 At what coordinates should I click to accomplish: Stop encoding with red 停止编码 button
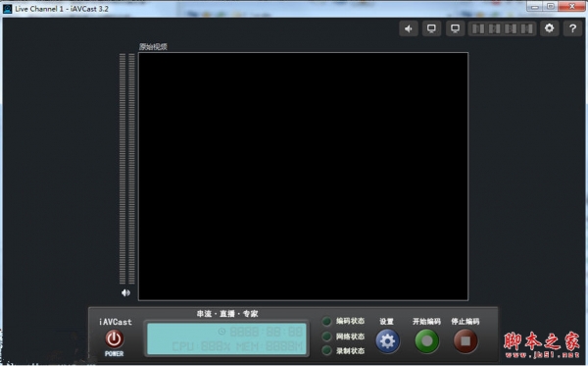coord(465,340)
